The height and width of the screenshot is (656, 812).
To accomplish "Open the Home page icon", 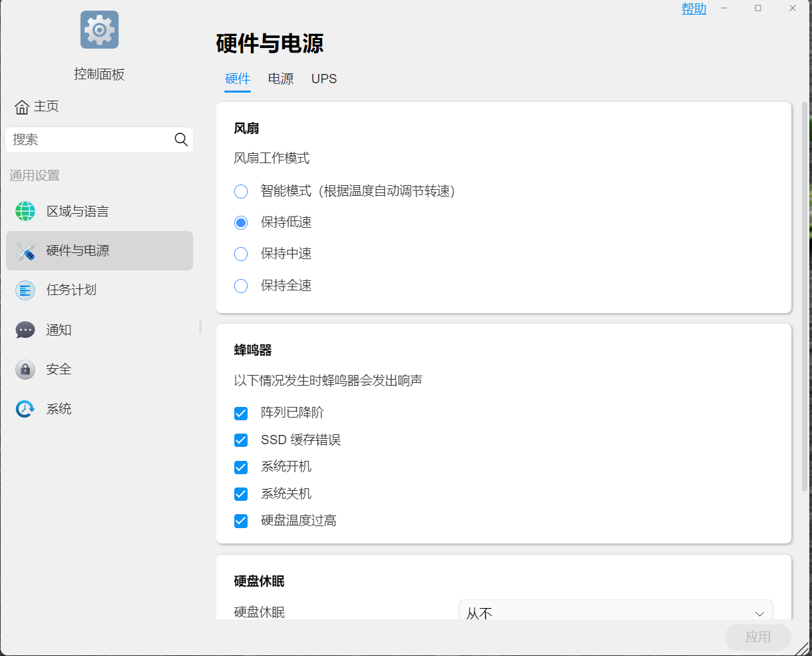I will (22, 107).
